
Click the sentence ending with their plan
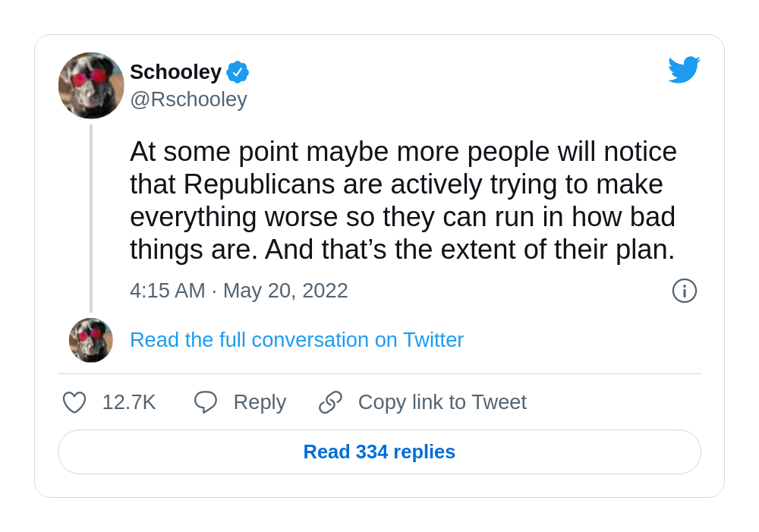[470, 250]
